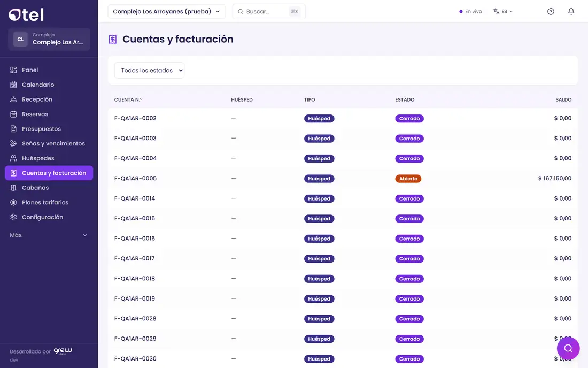Click the Planes tarifarios dollar icon
The height and width of the screenshot is (368, 588).
pyautogui.click(x=13, y=203)
